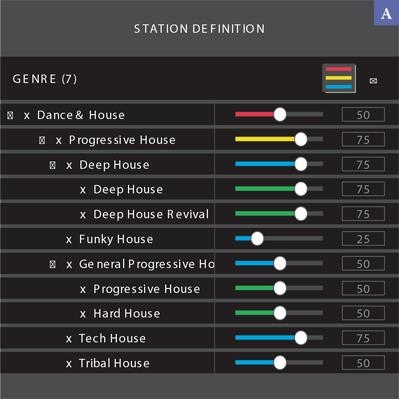Click the Dance & House red slider handle
399x399 pixels.
pyautogui.click(x=280, y=115)
